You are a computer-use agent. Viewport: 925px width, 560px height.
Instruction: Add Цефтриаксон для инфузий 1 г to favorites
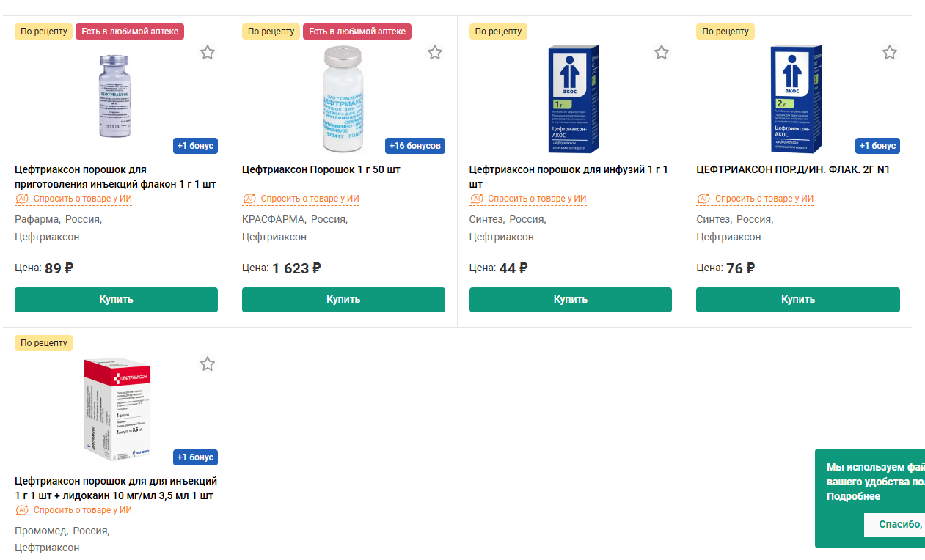[x=662, y=53]
